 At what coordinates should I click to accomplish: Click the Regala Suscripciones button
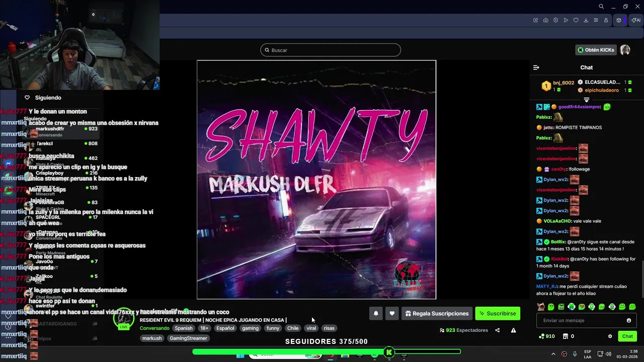pos(437,313)
